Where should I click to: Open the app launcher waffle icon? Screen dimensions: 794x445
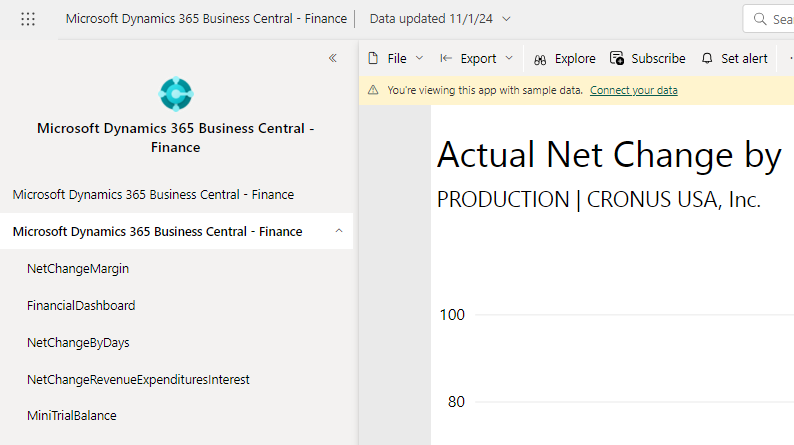pos(28,19)
